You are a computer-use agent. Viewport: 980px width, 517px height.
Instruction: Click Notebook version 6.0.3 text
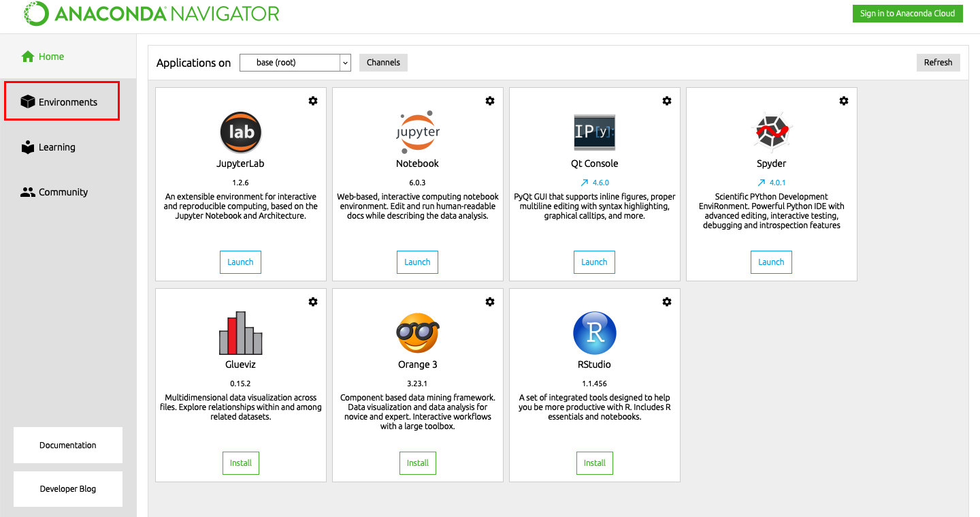pos(418,183)
